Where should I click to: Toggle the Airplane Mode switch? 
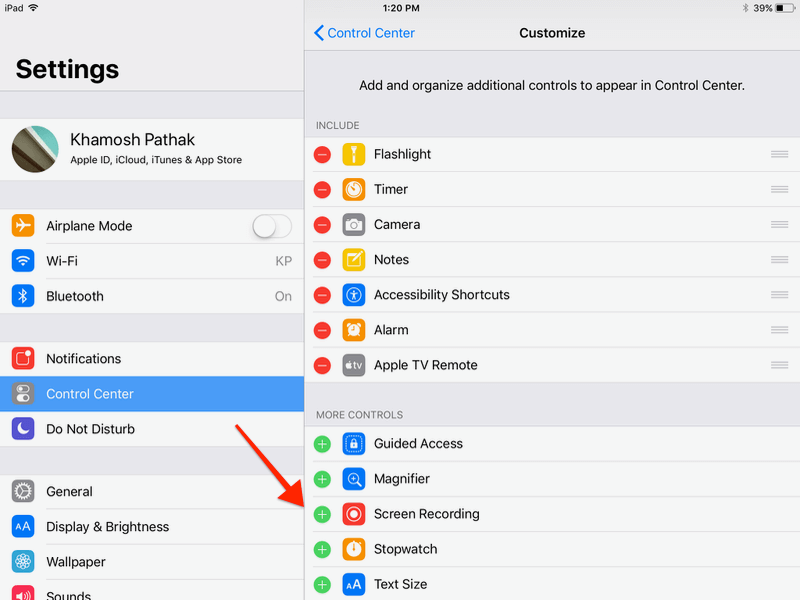(x=271, y=226)
